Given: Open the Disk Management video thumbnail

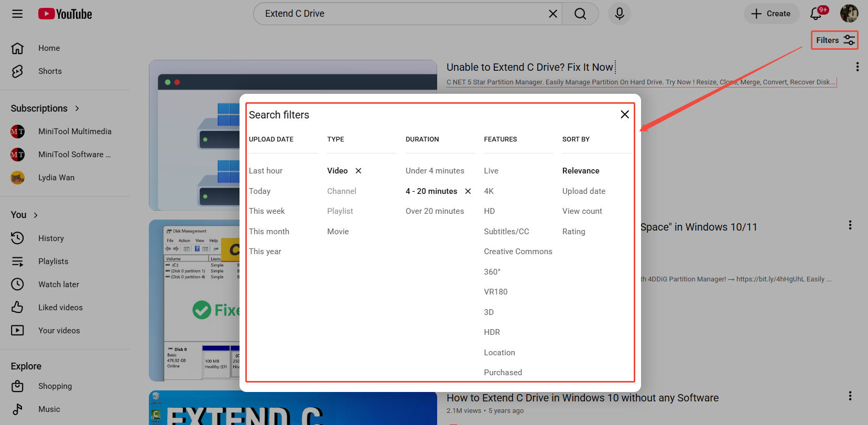Looking at the screenshot, I should click(x=194, y=300).
